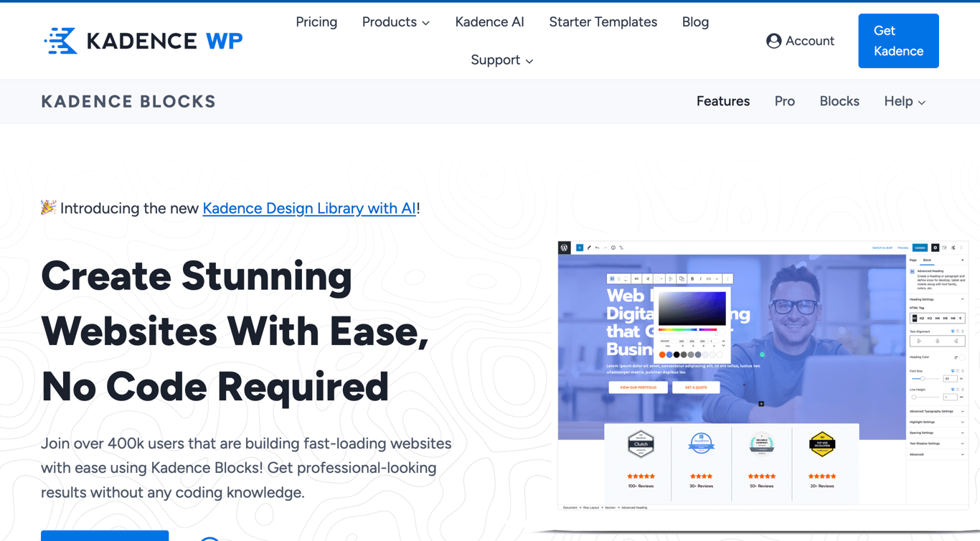The height and width of the screenshot is (541, 980).
Task: Follow the Kadence Design Library with AI link
Action: 309,208
